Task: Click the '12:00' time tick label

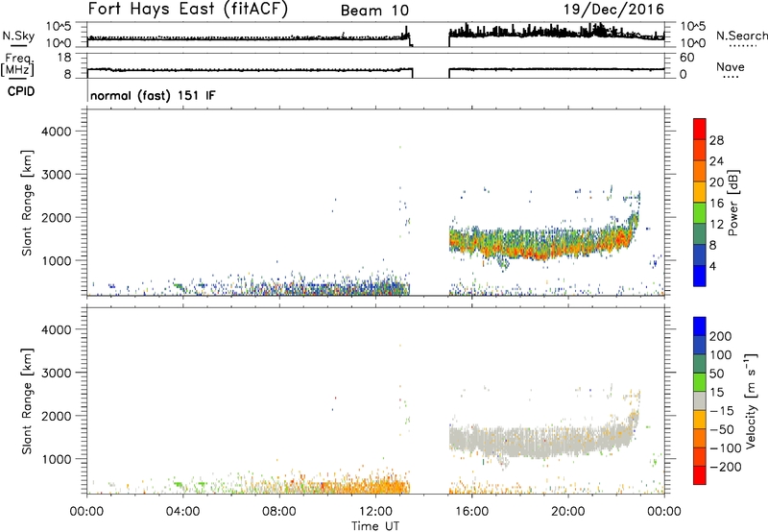Action: coord(375,512)
